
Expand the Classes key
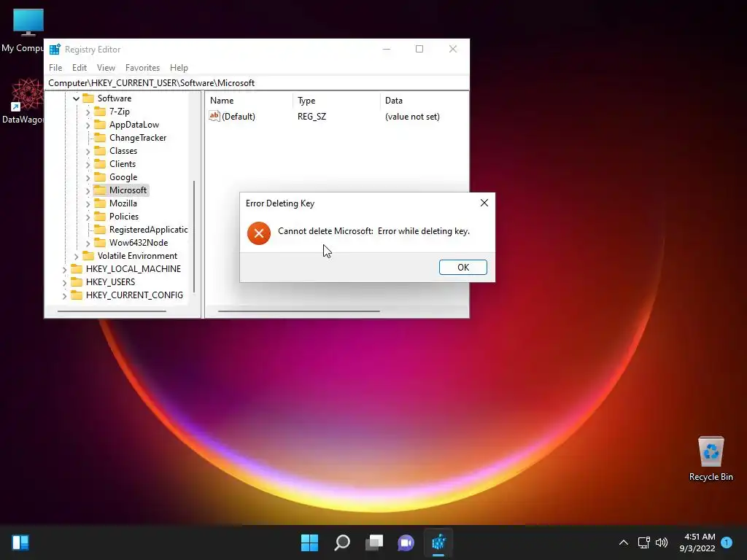point(88,152)
